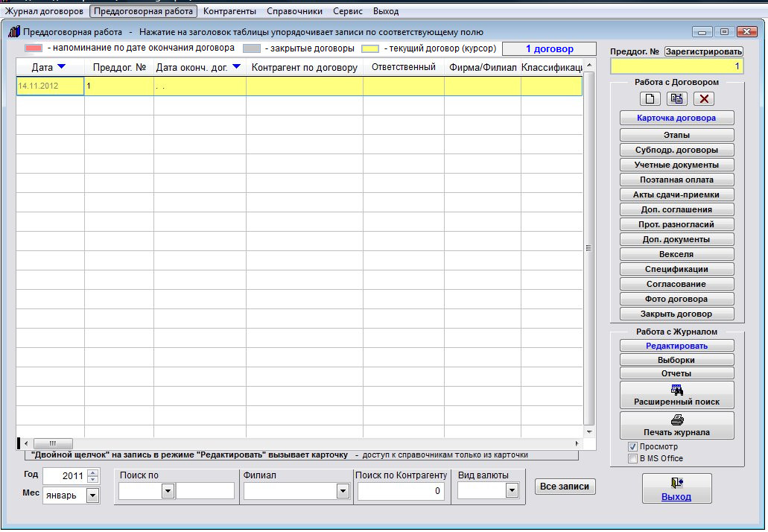This screenshot has width=768, height=532.
Task: Open Расширенный поиск with binoculars icon
Action: [676, 394]
